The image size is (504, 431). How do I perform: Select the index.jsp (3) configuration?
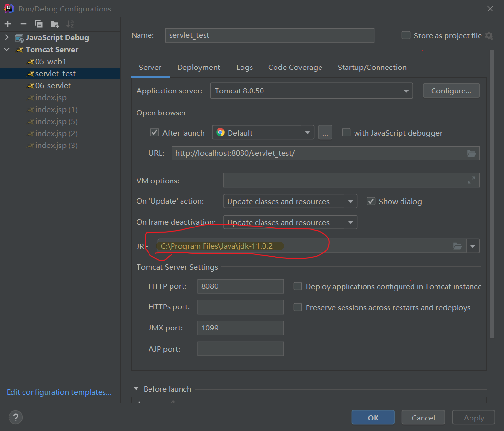(x=60, y=145)
